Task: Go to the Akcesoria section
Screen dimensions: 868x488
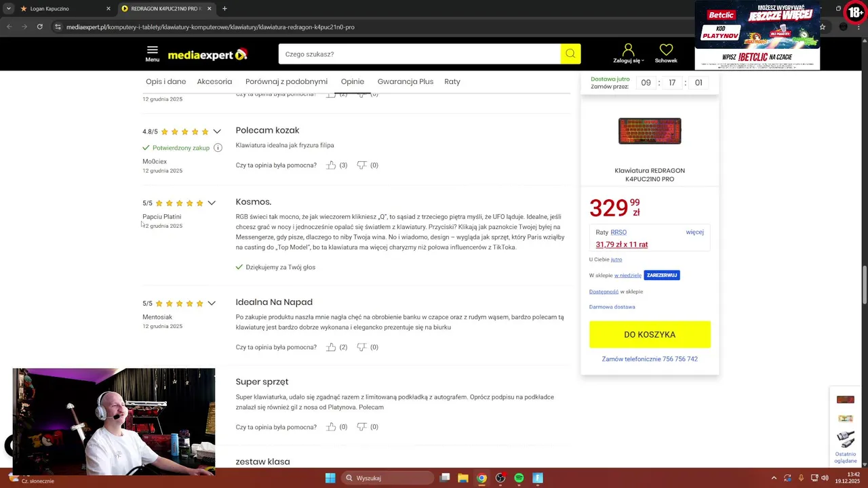Action: [214, 81]
